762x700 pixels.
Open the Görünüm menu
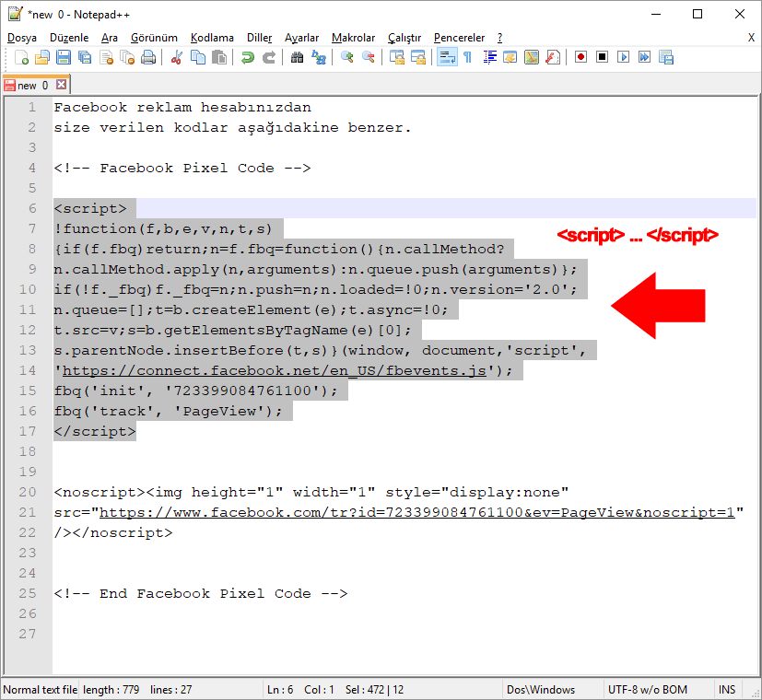[x=154, y=38]
